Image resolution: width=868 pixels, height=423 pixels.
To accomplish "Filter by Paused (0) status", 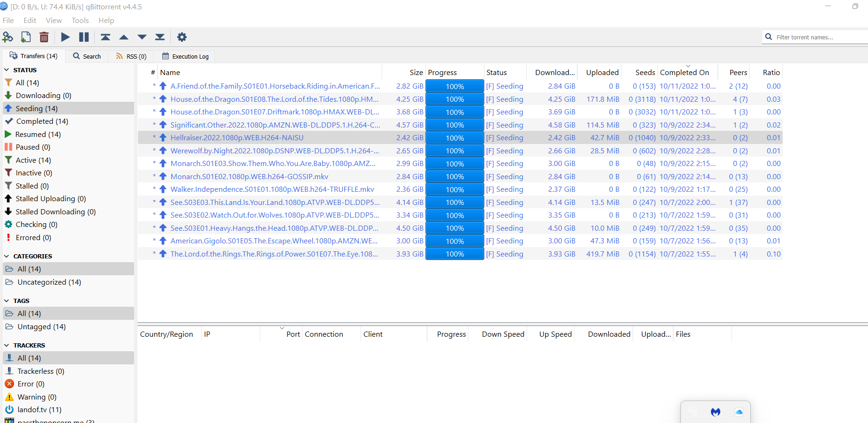I will tap(69, 147).
